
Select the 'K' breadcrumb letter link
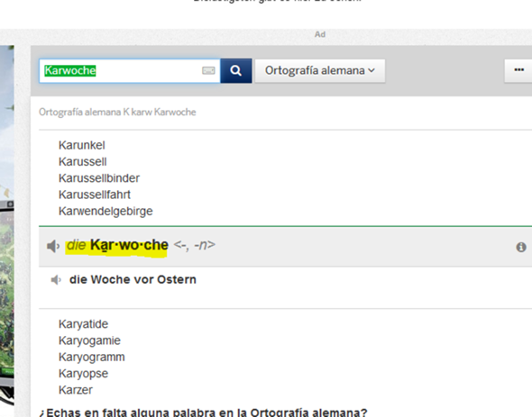126,112
